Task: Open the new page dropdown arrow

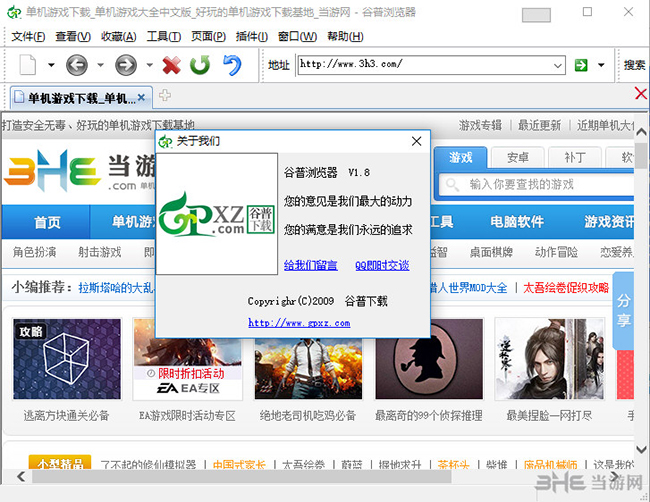Action: (x=51, y=65)
